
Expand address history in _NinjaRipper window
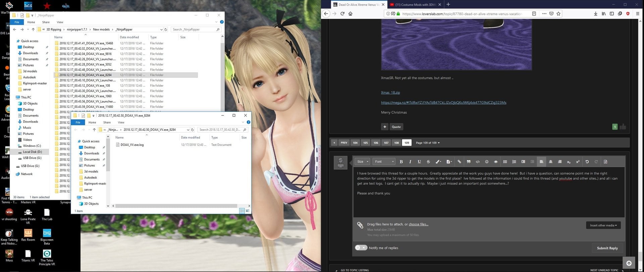[x=161, y=30]
